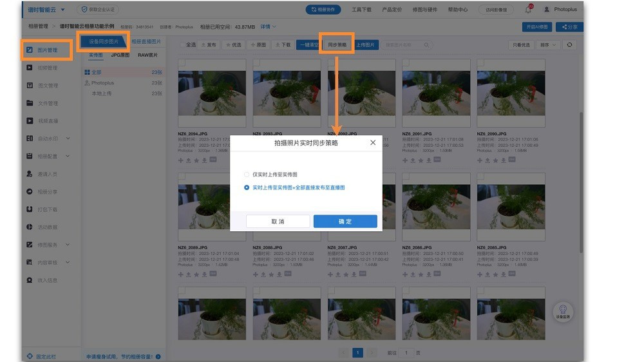
Task: Click the 打包下载 sidebar icon
Action: tap(30, 209)
